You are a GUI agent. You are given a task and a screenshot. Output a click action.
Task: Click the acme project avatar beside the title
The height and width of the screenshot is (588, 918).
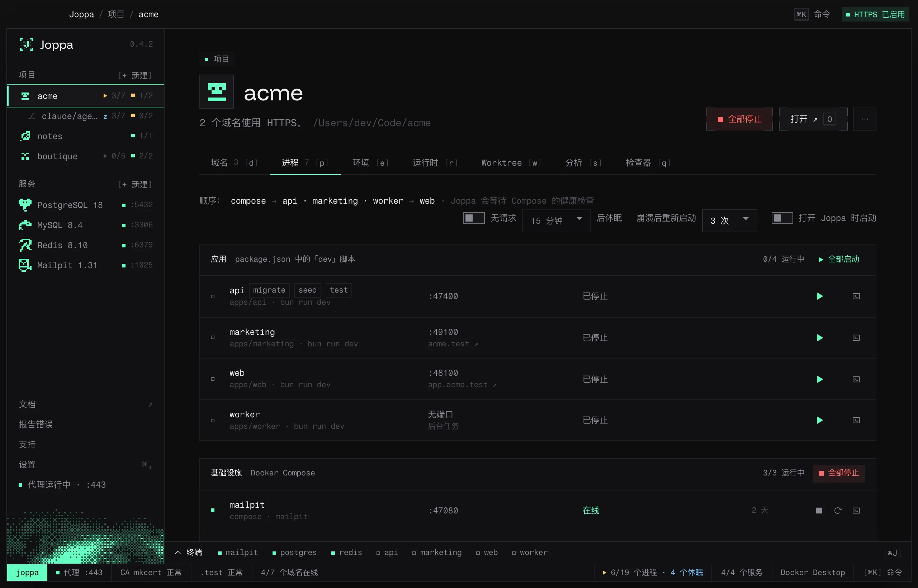click(217, 92)
